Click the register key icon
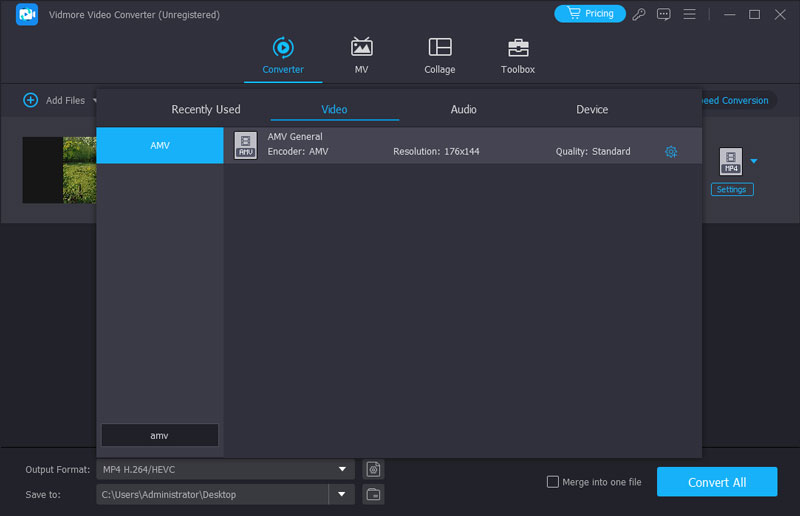The height and width of the screenshot is (516, 800). click(639, 14)
